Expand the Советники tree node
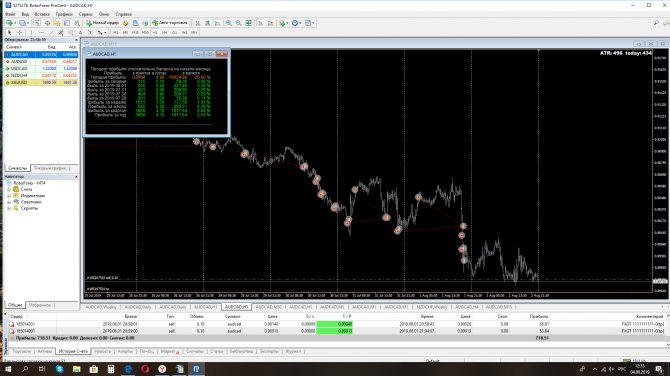Viewport: 670px width, 376px height. coord(9,202)
